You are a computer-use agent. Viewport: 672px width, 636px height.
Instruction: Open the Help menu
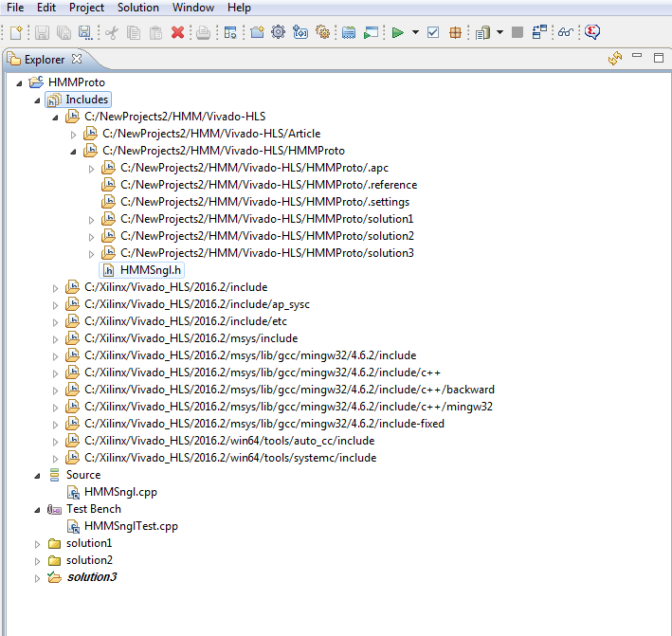(239, 8)
